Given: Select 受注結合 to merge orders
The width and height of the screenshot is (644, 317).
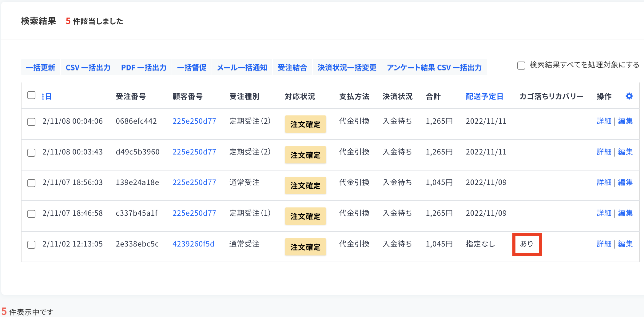Looking at the screenshot, I should [x=292, y=67].
